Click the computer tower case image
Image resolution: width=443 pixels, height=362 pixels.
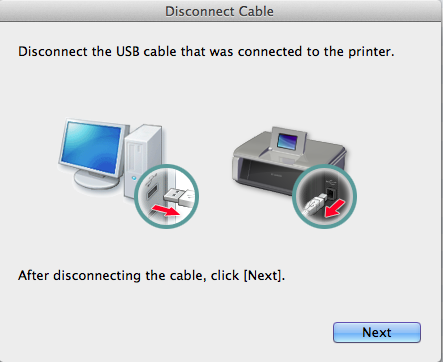143,161
